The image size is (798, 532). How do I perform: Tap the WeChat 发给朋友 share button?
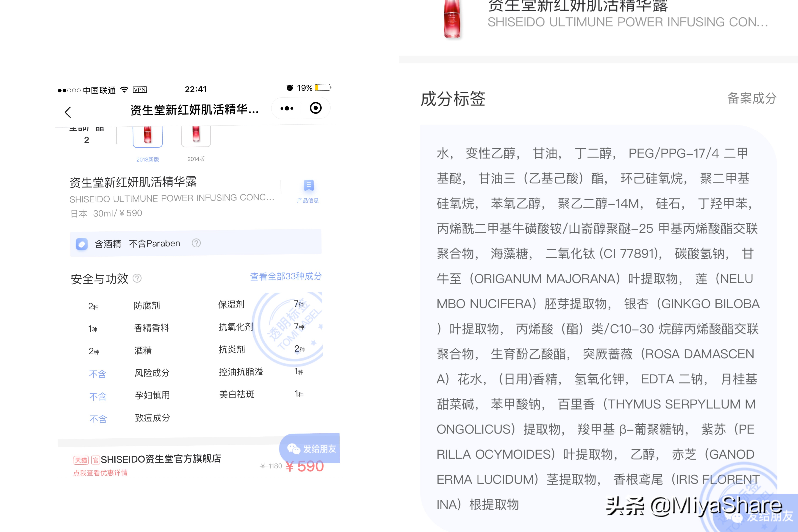click(x=311, y=448)
